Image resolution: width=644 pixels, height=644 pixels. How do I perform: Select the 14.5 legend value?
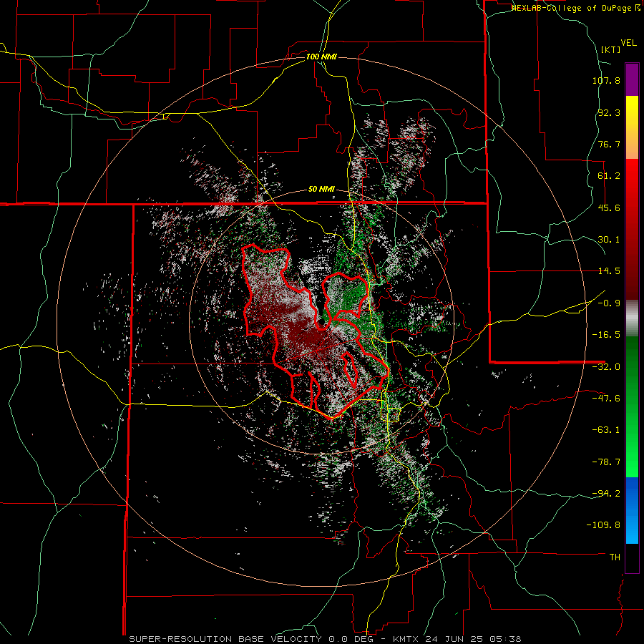tap(609, 271)
